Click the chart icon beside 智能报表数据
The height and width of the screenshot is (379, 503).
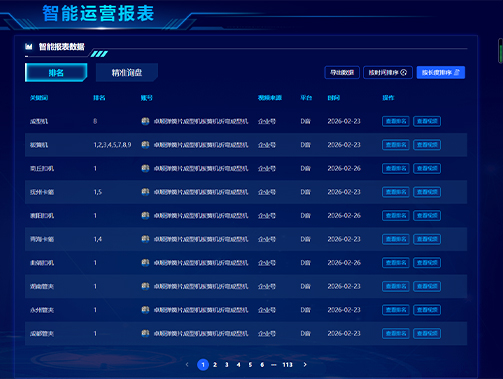pos(29,46)
